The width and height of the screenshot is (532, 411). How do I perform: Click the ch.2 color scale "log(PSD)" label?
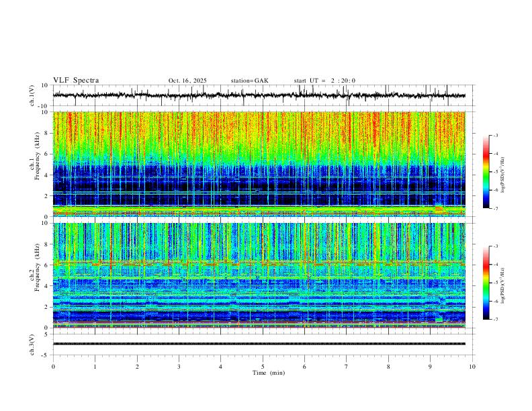pyautogui.click(x=503, y=285)
